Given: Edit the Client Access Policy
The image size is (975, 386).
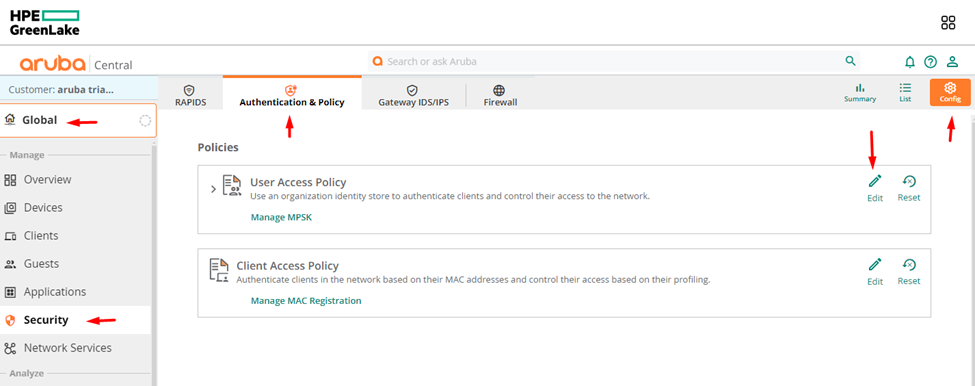Looking at the screenshot, I should click(x=875, y=272).
